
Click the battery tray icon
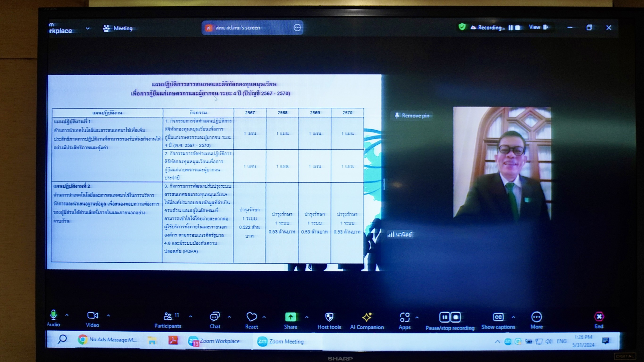(528, 341)
